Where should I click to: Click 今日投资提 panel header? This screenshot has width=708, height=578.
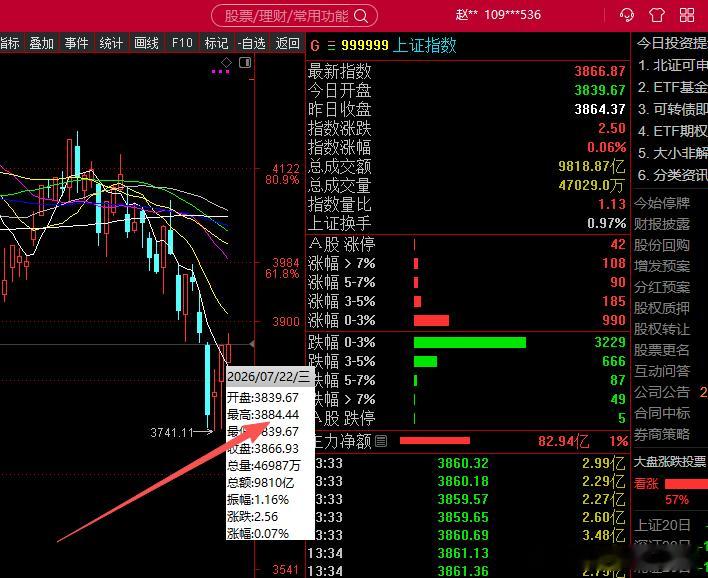[672, 43]
